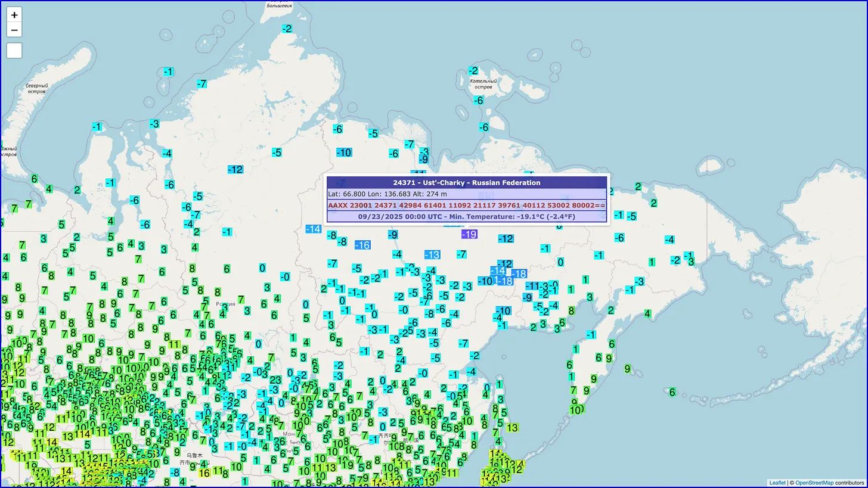Zoom out of the map
This screenshot has width=868, height=488.
14,30
